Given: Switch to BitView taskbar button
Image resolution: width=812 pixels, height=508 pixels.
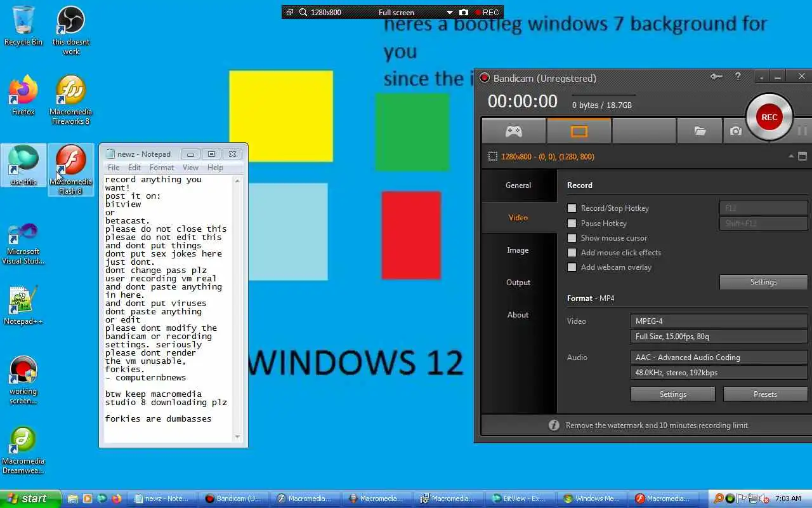Looking at the screenshot, I should pyautogui.click(x=520, y=498).
